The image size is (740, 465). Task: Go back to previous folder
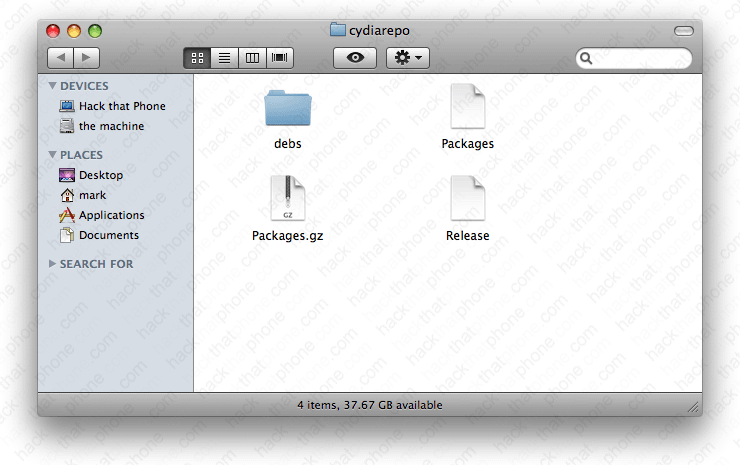60,58
